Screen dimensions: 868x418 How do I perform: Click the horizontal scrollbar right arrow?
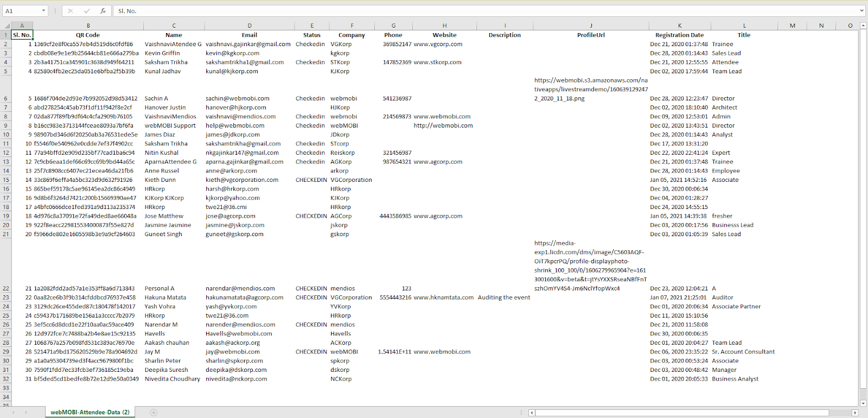(x=855, y=413)
